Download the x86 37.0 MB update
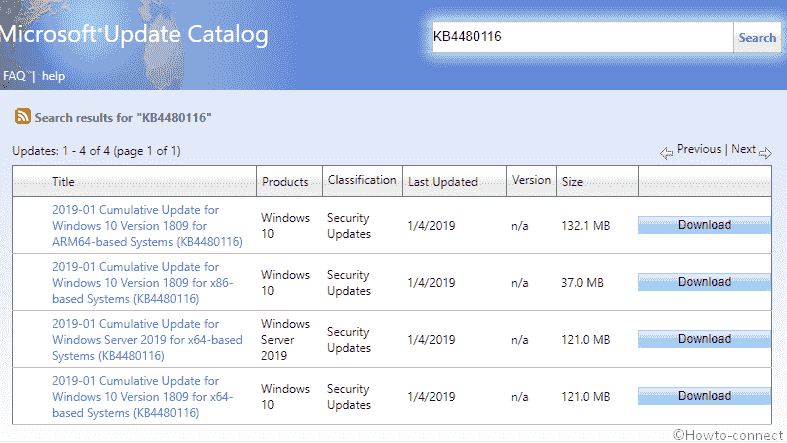The image size is (787, 443). (704, 282)
